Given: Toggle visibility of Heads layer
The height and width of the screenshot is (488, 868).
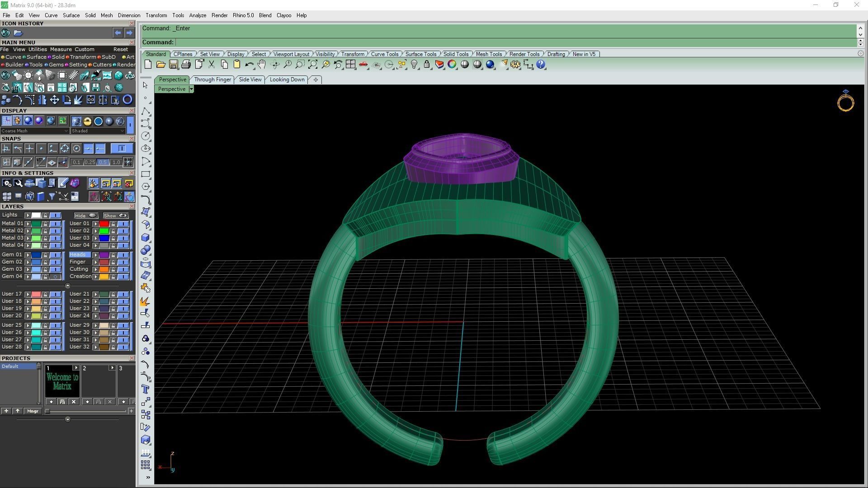Looking at the screenshot, I should coord(123,255).
